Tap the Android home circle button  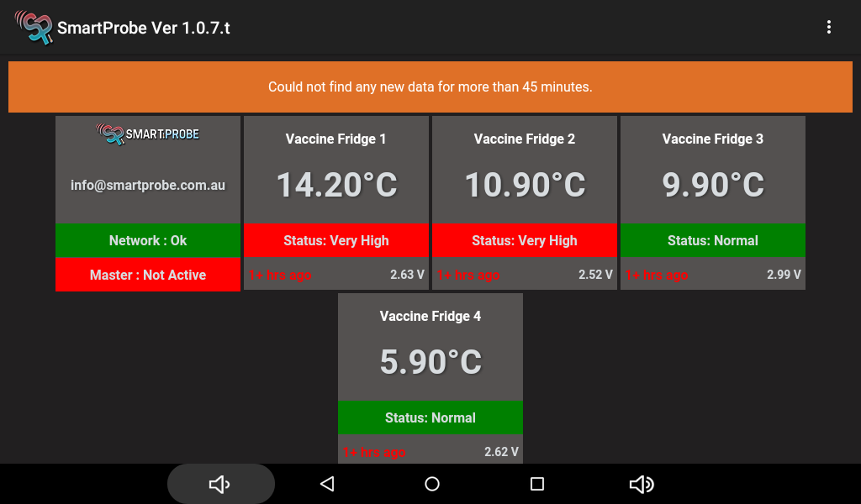(x=432, y=484)
